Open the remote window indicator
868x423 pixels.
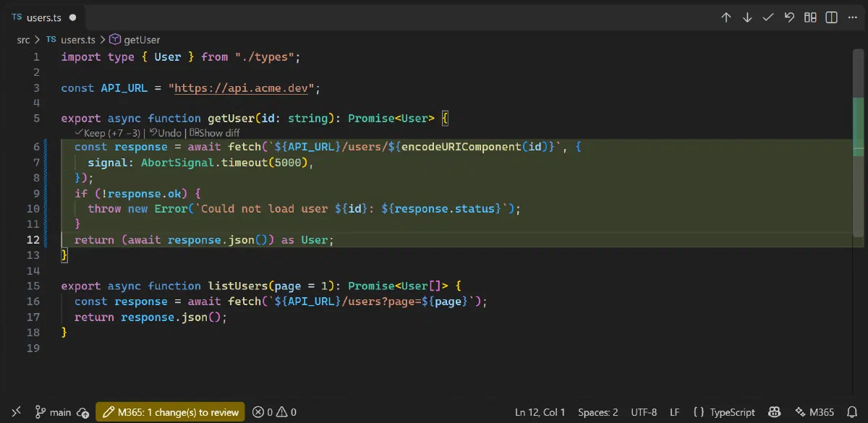[16, 412]
